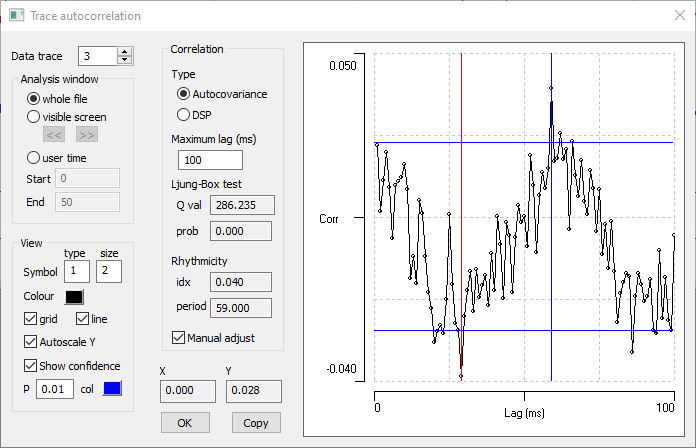Click the Corr axis label

[x=329, y=219]
